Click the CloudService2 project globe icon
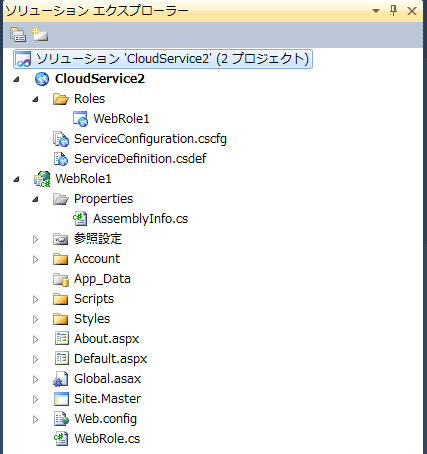 coord(42,79)
